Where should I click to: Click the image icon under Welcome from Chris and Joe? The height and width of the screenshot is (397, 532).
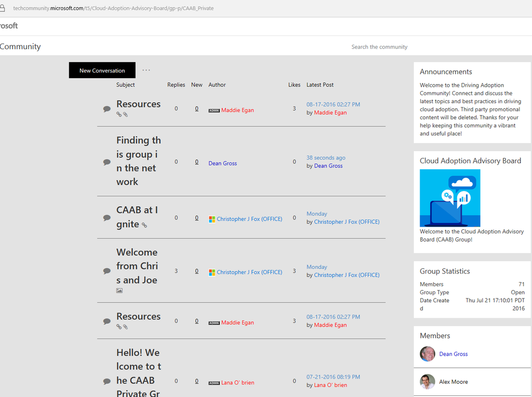(x=119, y=291)
